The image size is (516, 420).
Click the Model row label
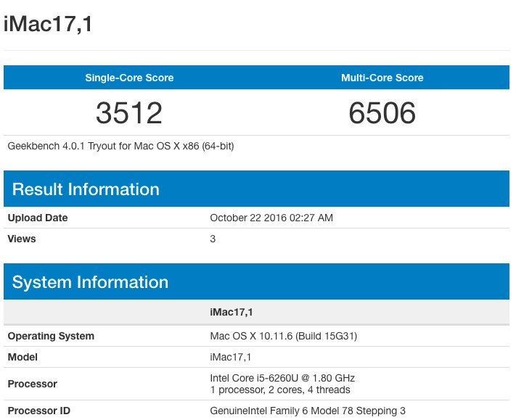pos(22,357)
